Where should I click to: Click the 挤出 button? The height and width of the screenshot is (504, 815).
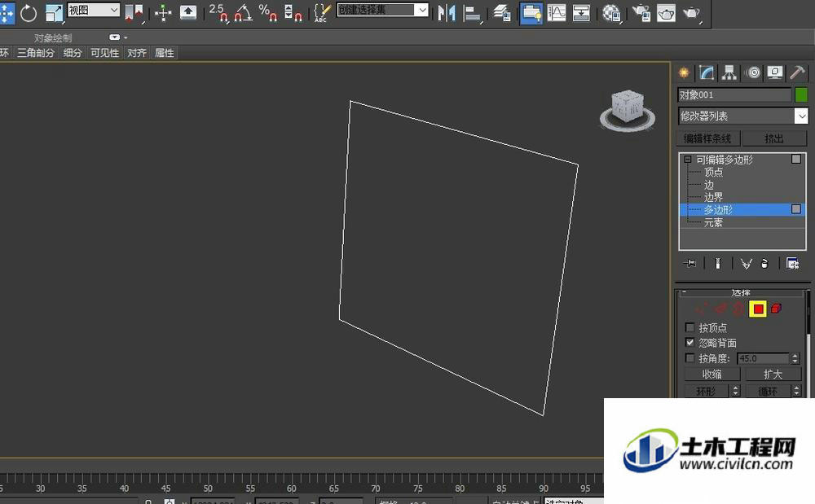tap(774, 138)
